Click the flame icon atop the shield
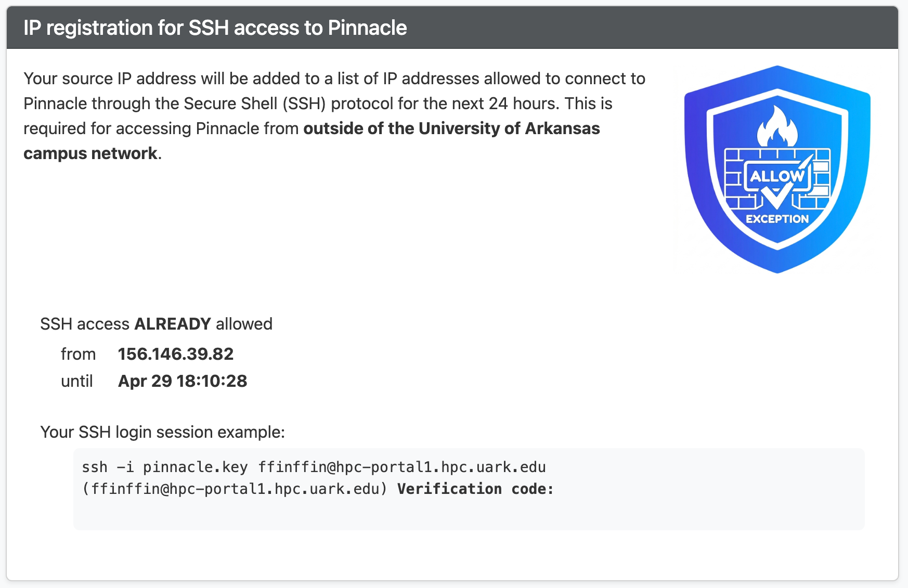Screen dimensions: 908x588 tap(777, 126)
